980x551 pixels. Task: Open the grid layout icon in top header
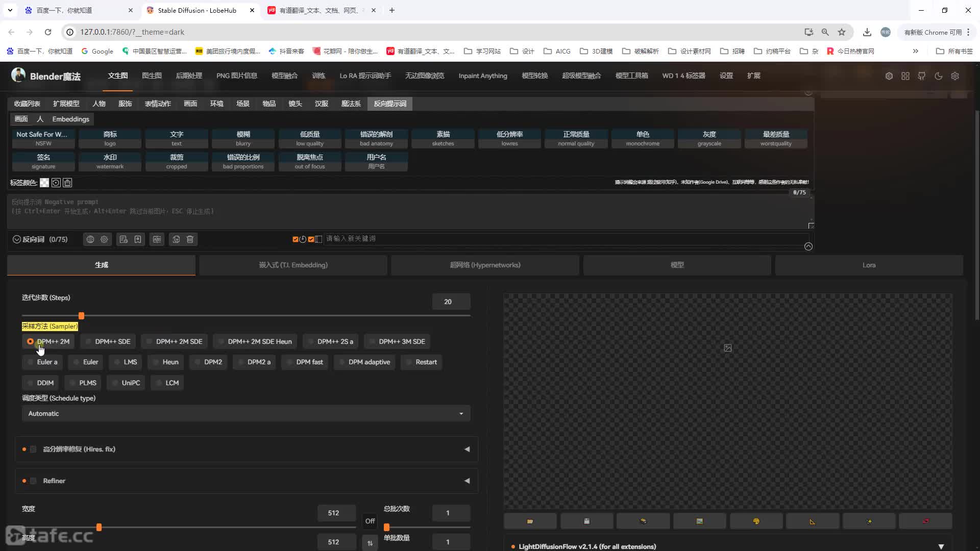pos(905,76)
